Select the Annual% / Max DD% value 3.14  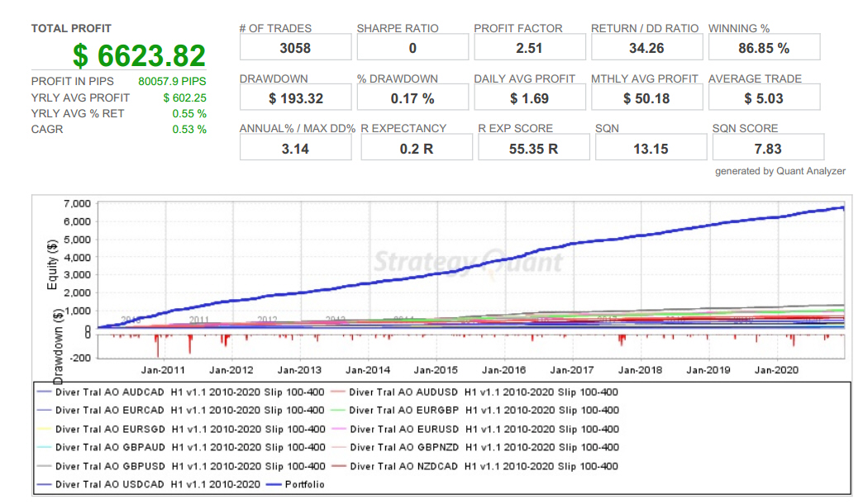point(295,149)
